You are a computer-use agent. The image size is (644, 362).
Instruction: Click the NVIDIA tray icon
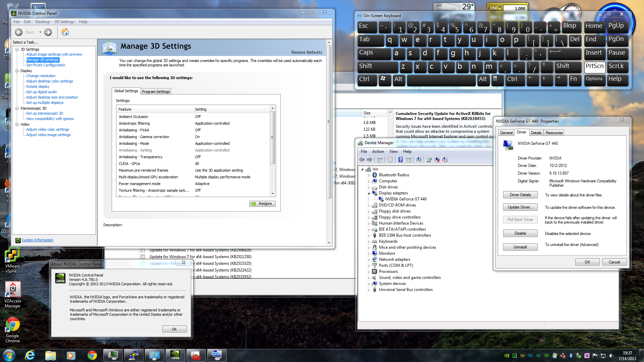(506, 356)
